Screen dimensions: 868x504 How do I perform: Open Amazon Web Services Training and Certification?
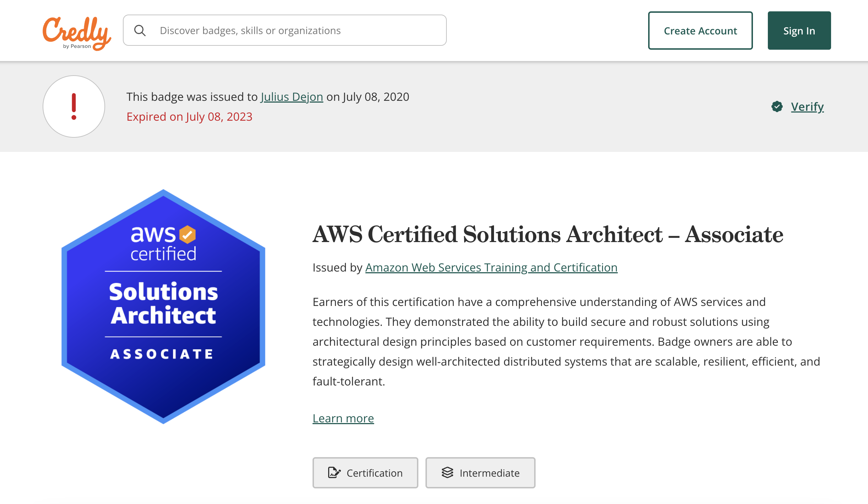[x=491, y=268]
